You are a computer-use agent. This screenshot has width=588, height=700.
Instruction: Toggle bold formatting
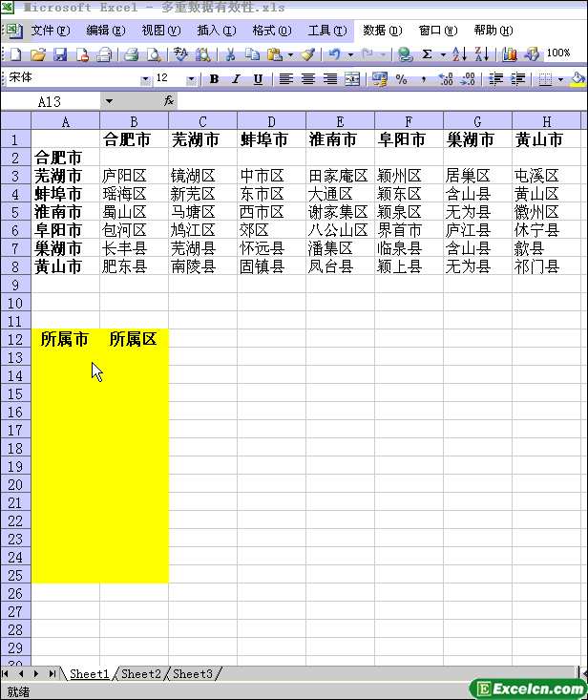click(x=214, y=79)
